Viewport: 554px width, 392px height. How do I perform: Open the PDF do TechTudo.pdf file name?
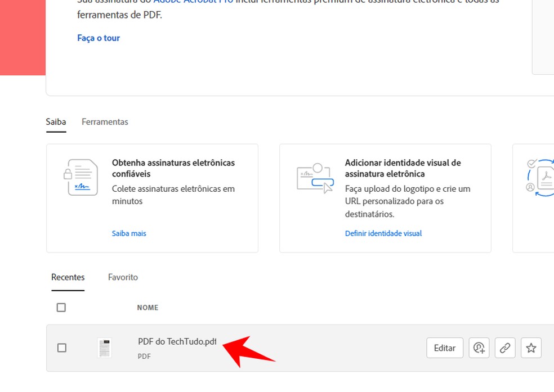click(x=177, y=341)
